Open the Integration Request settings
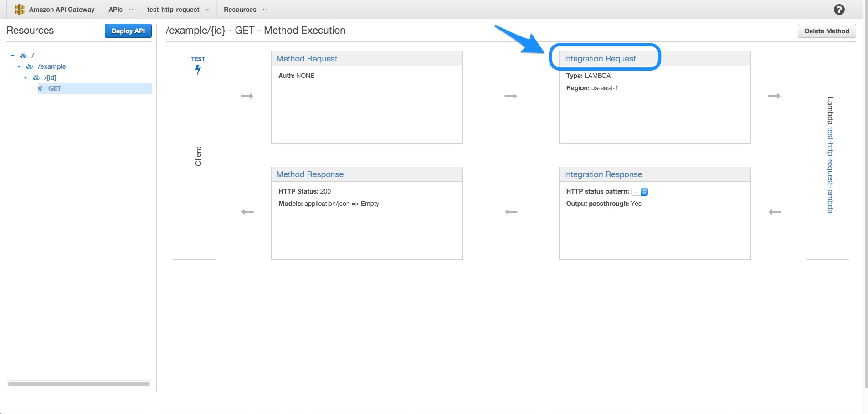 [600, 58]
